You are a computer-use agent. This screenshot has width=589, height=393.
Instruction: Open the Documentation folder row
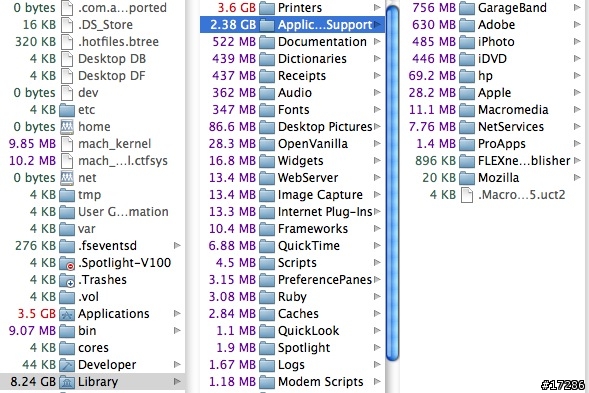point(292,42)
